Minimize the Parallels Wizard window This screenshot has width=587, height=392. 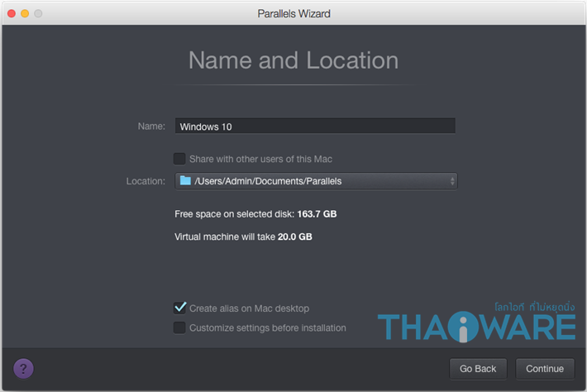pos(25,13)
